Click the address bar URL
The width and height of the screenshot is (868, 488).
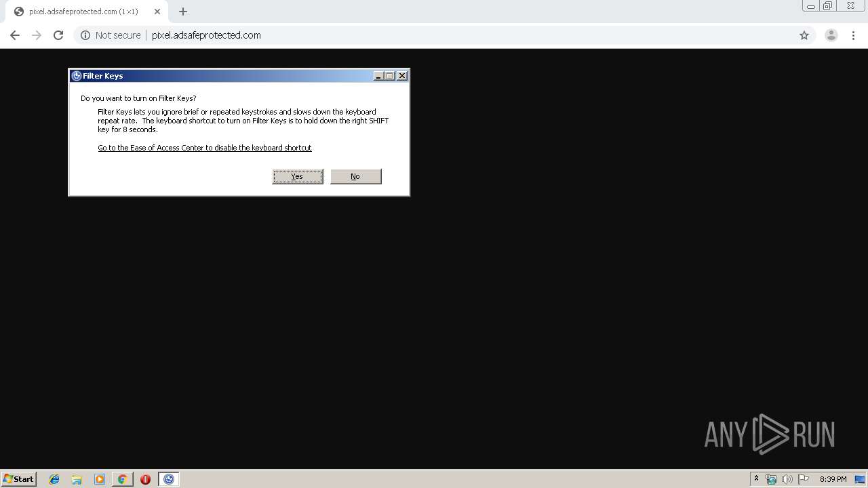click(206, 35)
